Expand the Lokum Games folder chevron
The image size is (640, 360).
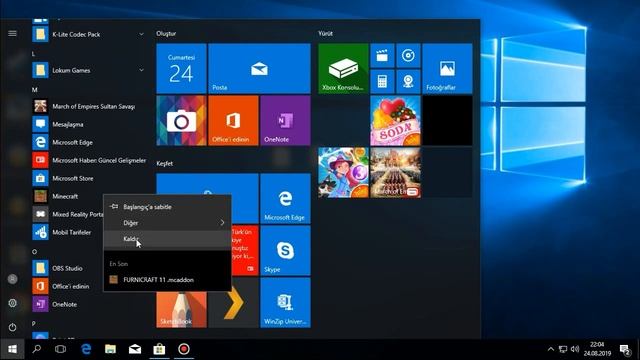[x=141, y=70]
